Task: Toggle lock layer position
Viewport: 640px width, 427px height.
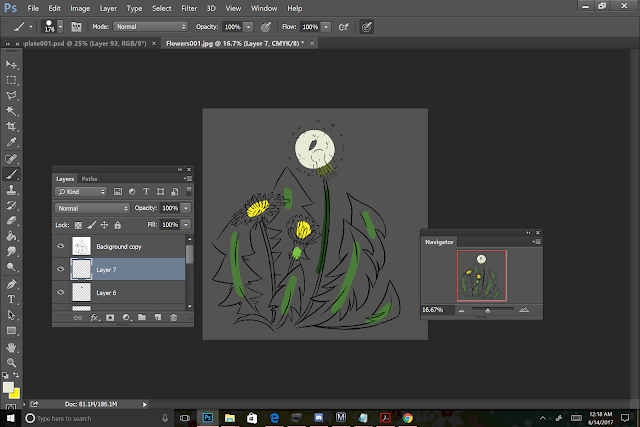Action: [x=104, y=225]
